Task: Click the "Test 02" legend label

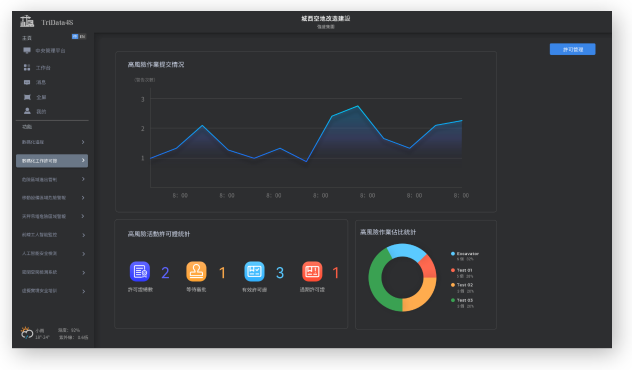Action: (465, 285)
